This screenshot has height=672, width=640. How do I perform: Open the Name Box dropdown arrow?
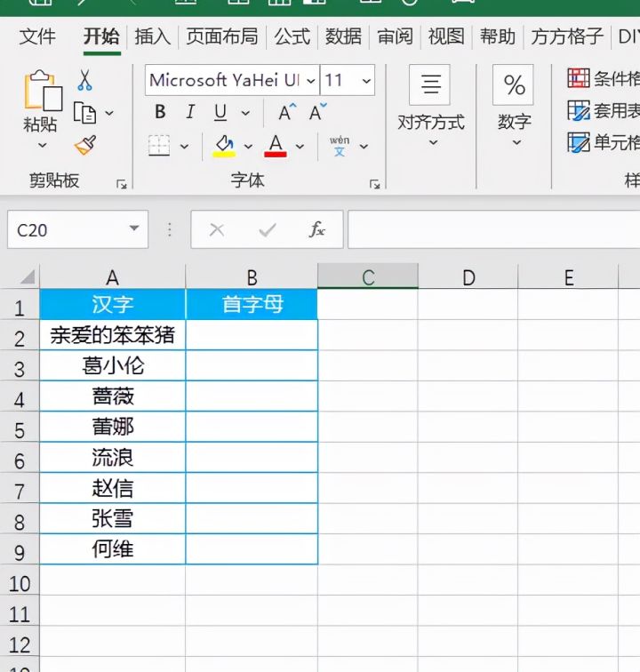(134, 228)
